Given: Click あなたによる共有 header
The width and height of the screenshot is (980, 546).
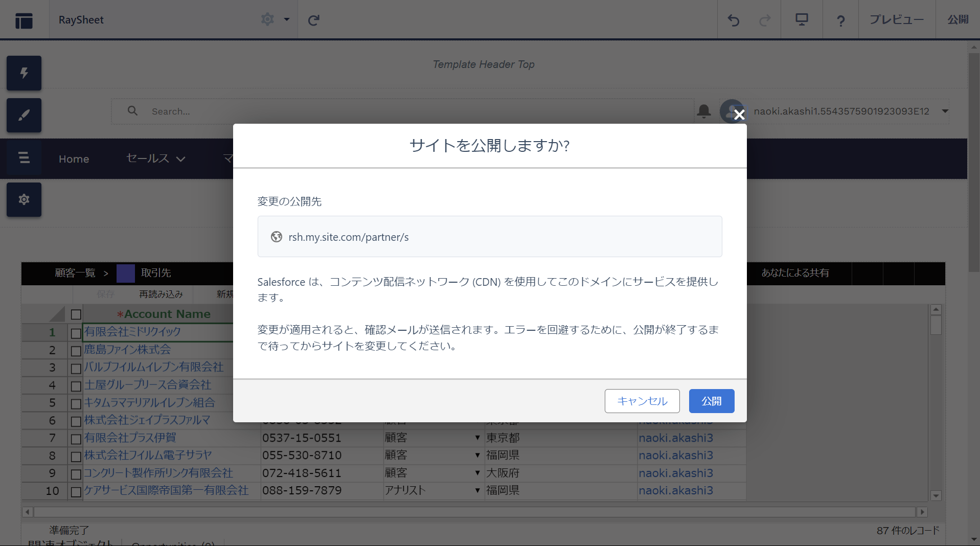Looking at the screenshot, I should tap(795, 273).
